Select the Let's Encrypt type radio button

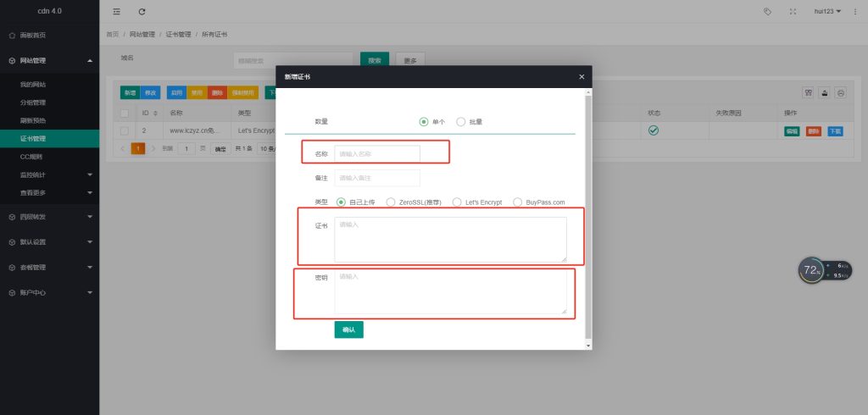click(x=458, y=202)
